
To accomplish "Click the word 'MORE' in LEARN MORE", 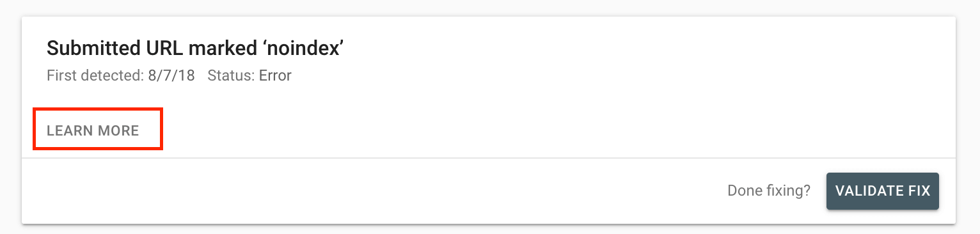I will 118,130.
